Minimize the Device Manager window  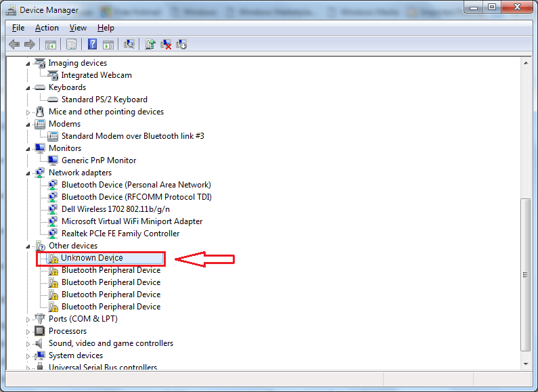pyautogui.click(x=474, y=7)
